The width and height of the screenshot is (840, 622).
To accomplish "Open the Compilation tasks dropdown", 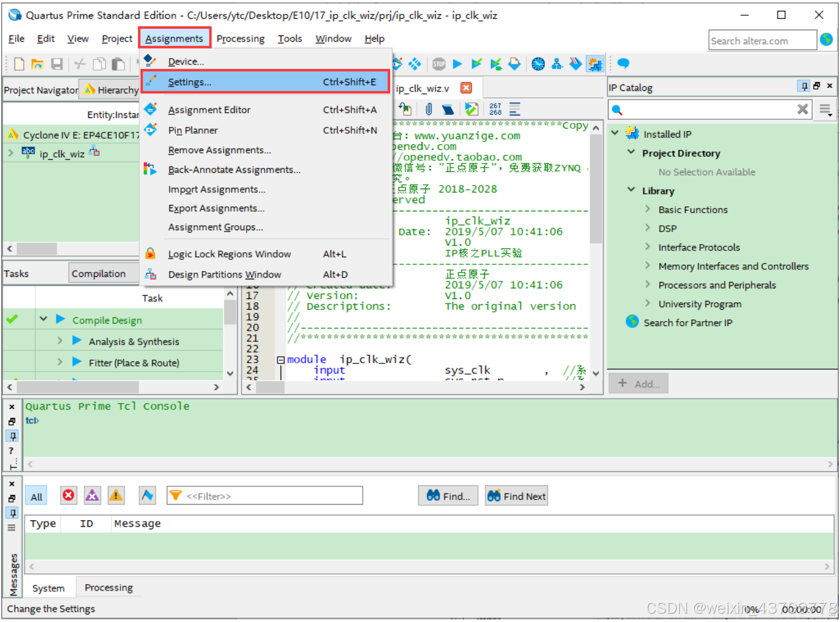I will click(x=104, y=273).
